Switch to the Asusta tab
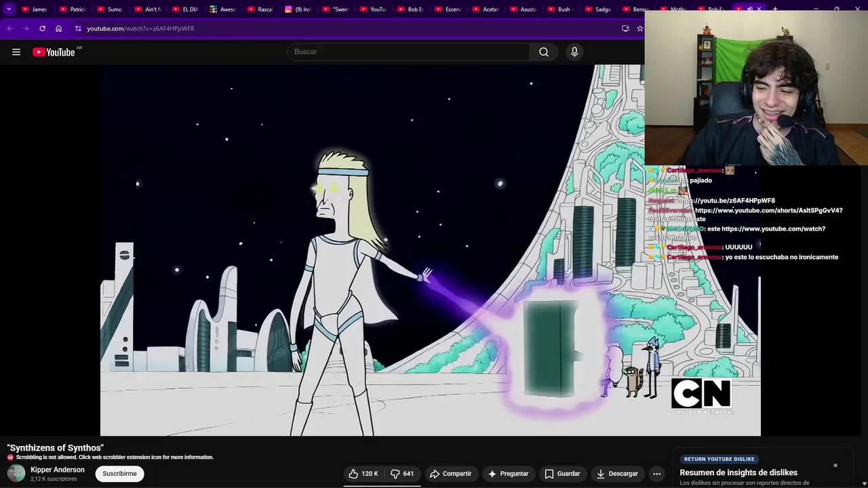Viewport: 868px width, 488px height. pyautogui.click(x=523, y=9)
